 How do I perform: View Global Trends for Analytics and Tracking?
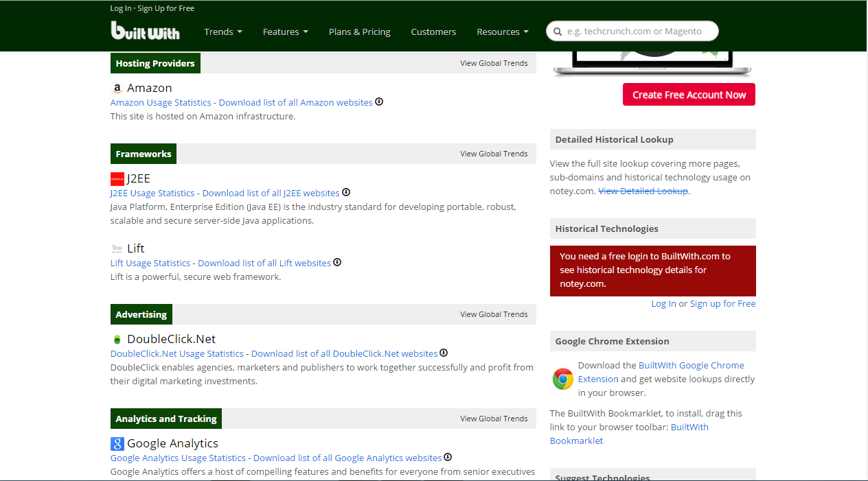[x=494, y=419]
